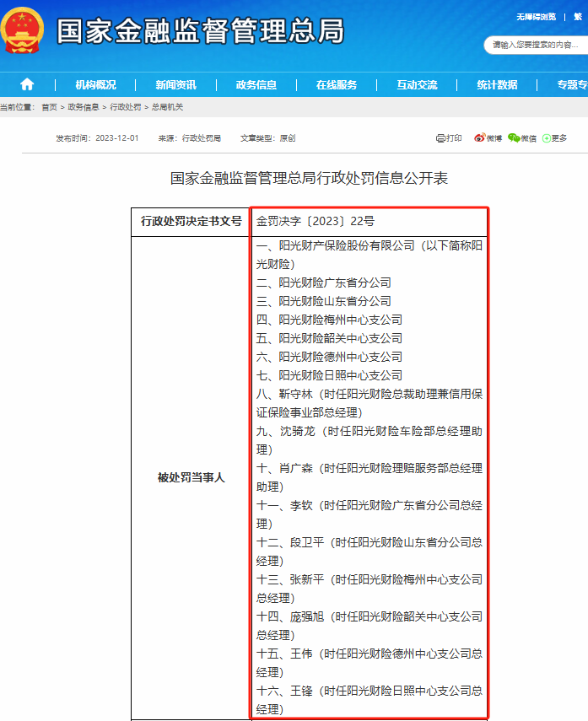This screenshot has height=721, width=588.
Task: Go to 总局机关 in breadcrumb
Action: point(168,107)
